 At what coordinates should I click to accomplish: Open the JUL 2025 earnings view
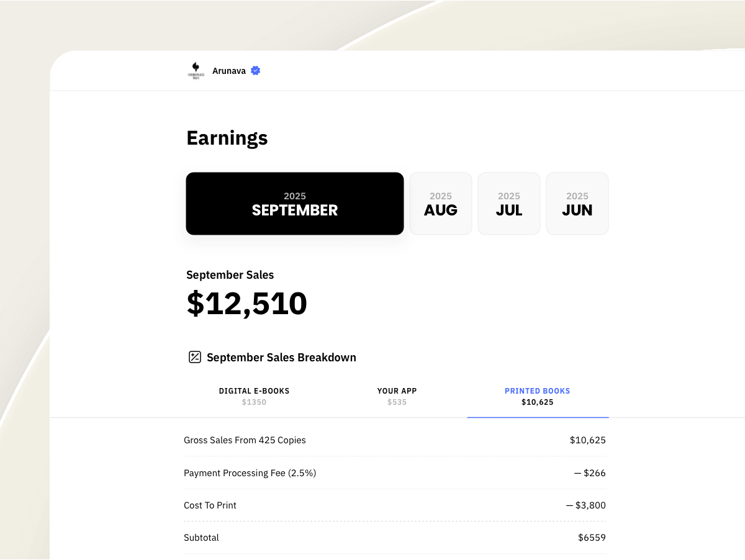(508, 204)
